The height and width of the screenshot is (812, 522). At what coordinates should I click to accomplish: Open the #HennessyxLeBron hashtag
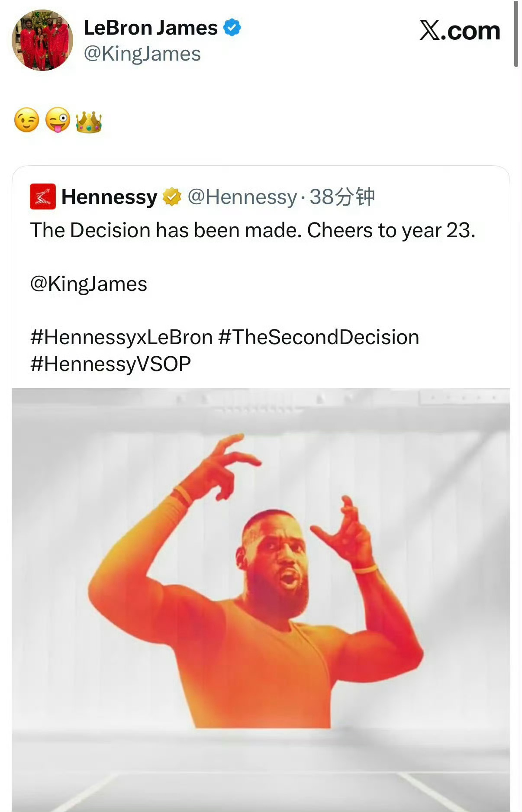pos(122,337)
